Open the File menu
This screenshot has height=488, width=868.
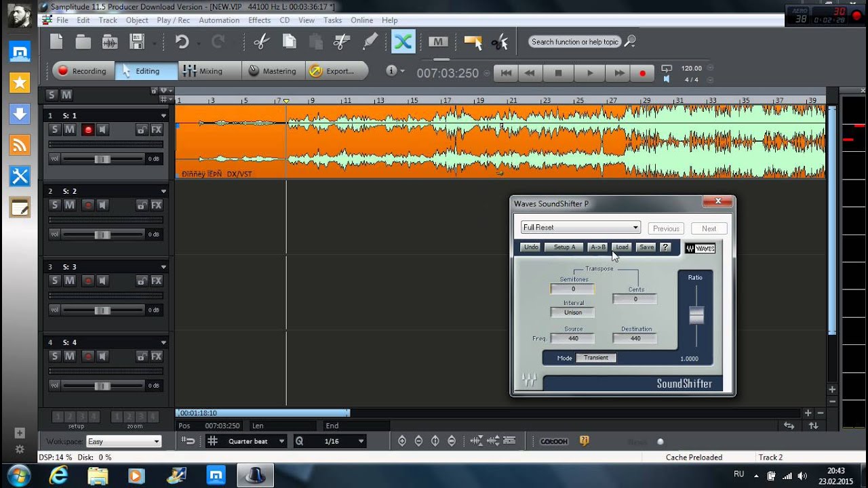pos(62,20)
